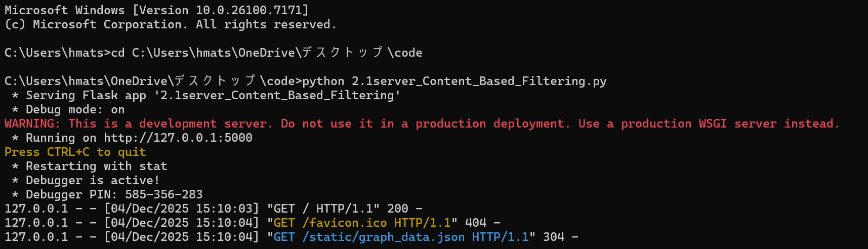Click the Microsoft Corporation copyright line
The height and width of the screenshot is (249, 868).
171,25
